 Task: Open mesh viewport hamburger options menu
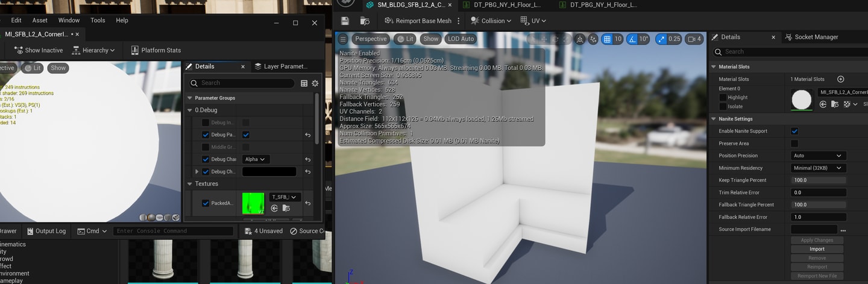343,39
